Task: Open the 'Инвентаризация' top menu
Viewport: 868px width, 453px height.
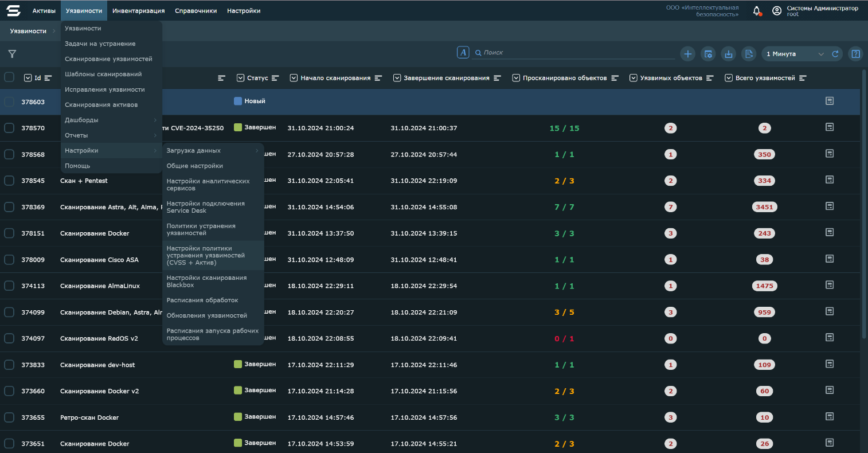Action: coord(138,11)
